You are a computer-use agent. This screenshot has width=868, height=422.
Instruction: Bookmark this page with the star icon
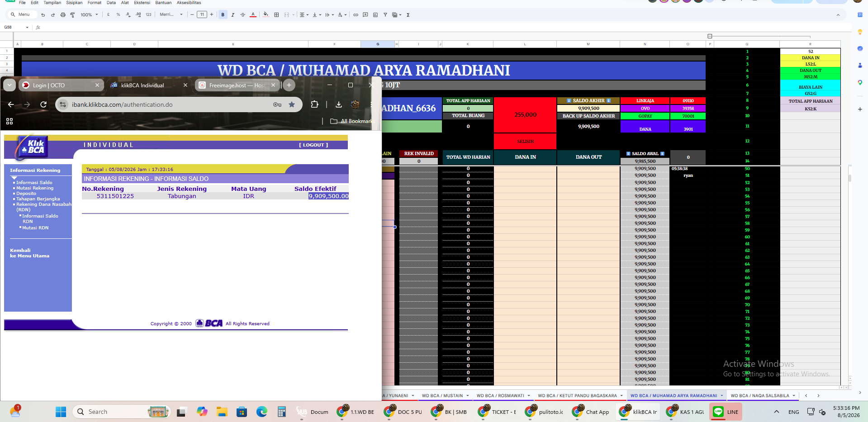tap(292, 104)
